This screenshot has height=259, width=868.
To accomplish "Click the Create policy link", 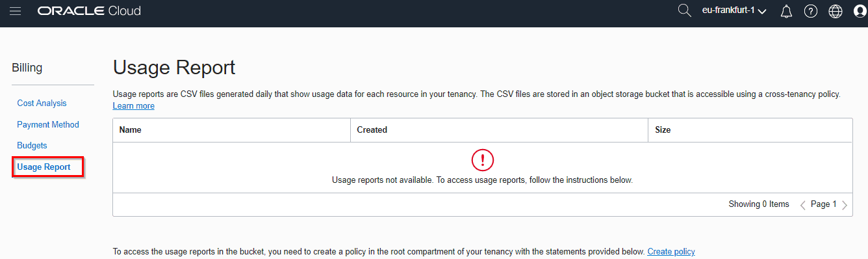I will 671,252.
